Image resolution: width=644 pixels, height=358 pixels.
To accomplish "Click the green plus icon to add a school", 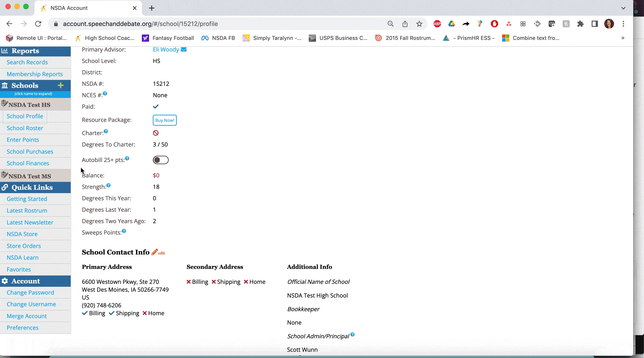I will [x=60, y=85].
